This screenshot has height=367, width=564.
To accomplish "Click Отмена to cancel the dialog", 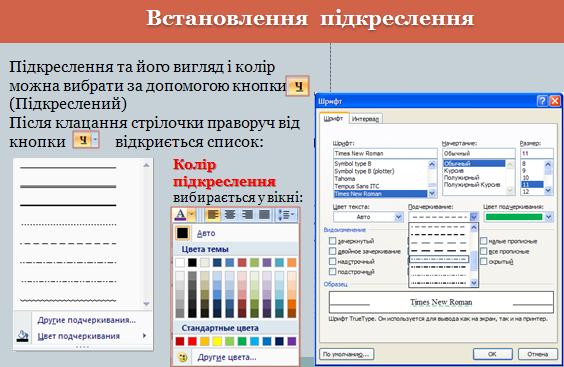I will tap(537, 354).
